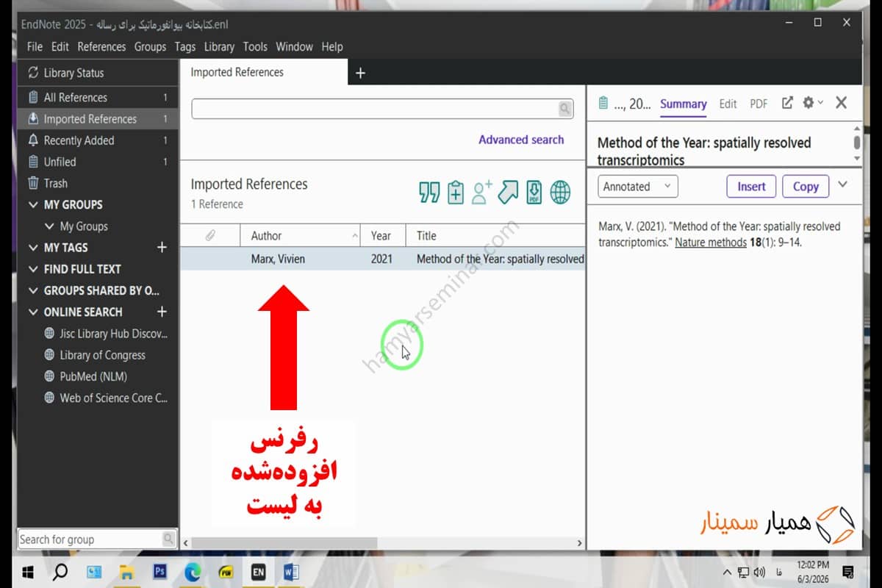Click the Copy button

pos(806,187)
